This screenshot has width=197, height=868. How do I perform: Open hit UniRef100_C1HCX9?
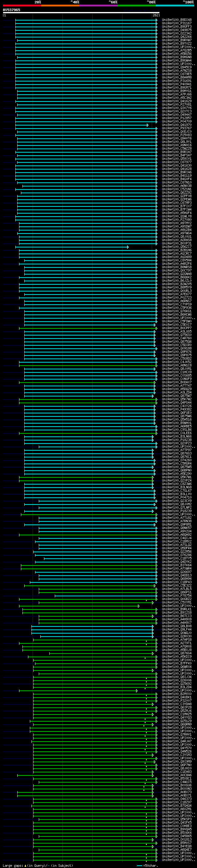point(177,372)
